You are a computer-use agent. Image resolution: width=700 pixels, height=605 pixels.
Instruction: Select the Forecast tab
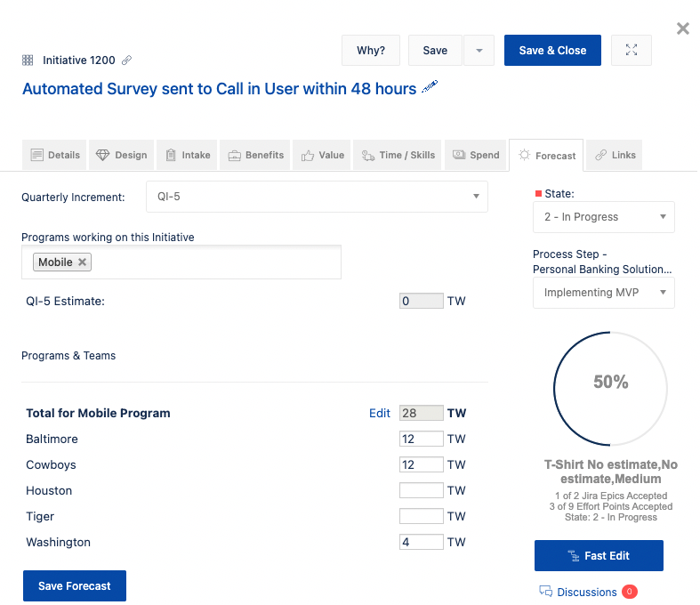coord(546,156)
